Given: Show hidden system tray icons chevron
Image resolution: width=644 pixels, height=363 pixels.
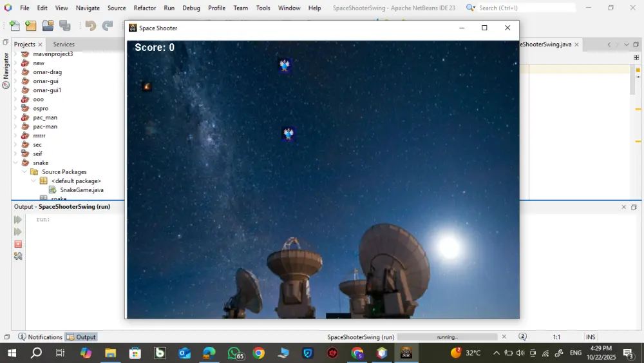Looking at the screenshot, I should [496, 353].
